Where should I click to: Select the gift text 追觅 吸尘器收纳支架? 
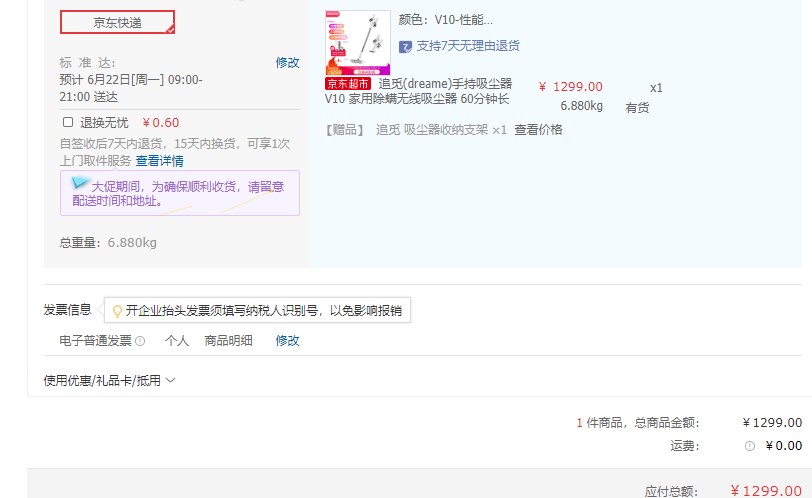pyautogui.click(x=432, y=129)
